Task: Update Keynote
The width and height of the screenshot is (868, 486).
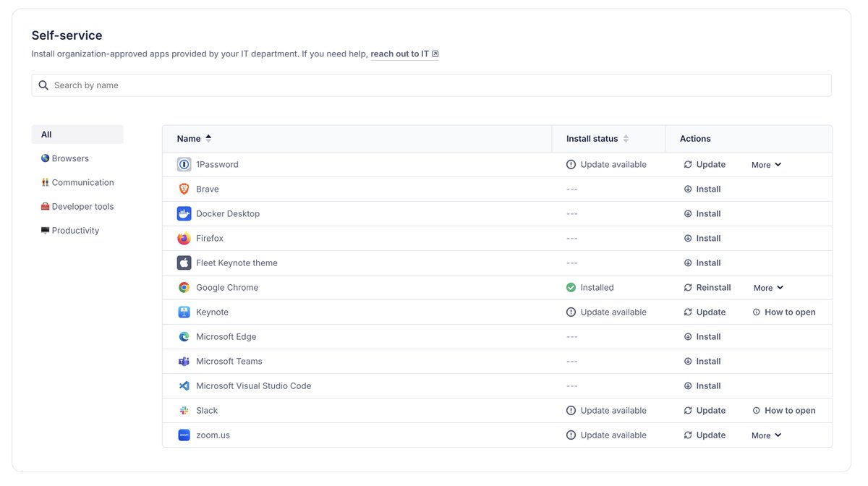Action: click(x=705, y=312)
